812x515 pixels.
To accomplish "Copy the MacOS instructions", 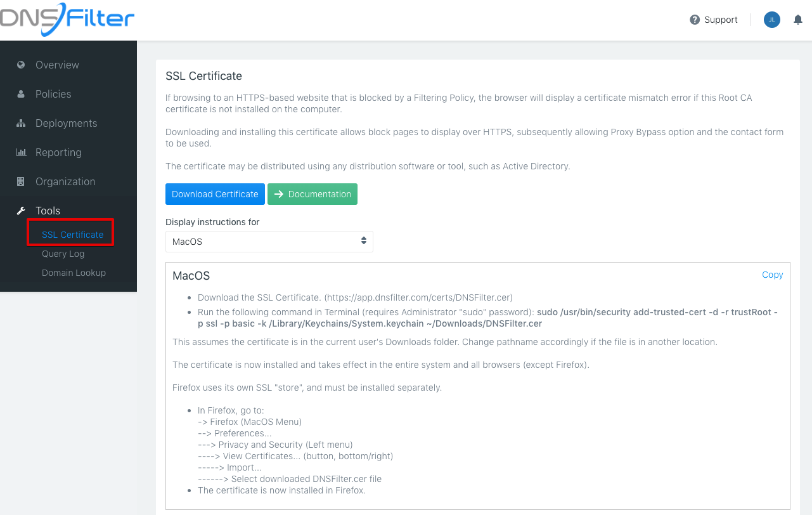I will [x=773, y=275].
